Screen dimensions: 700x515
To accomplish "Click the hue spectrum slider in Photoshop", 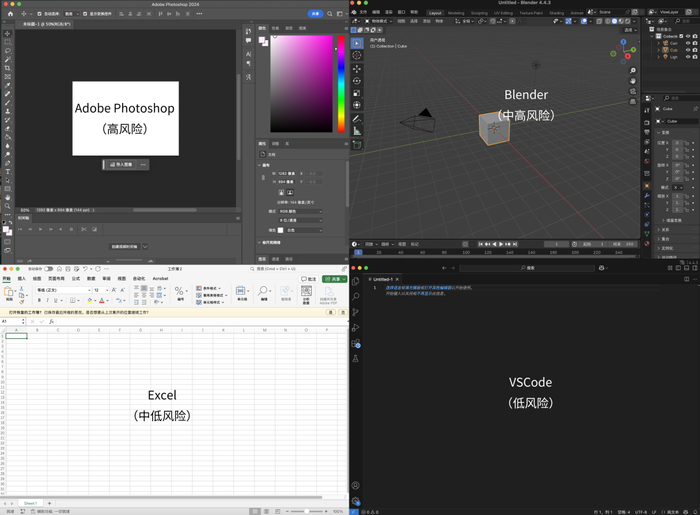I will pos(340,85).
